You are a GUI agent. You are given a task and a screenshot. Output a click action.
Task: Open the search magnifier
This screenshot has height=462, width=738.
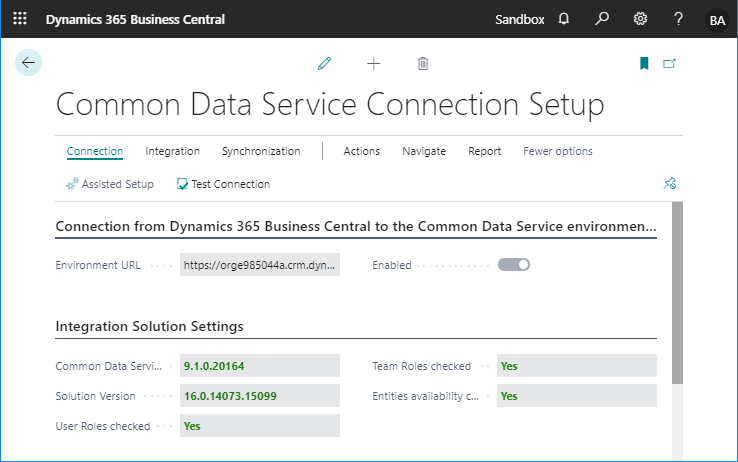tap(602, 19)
